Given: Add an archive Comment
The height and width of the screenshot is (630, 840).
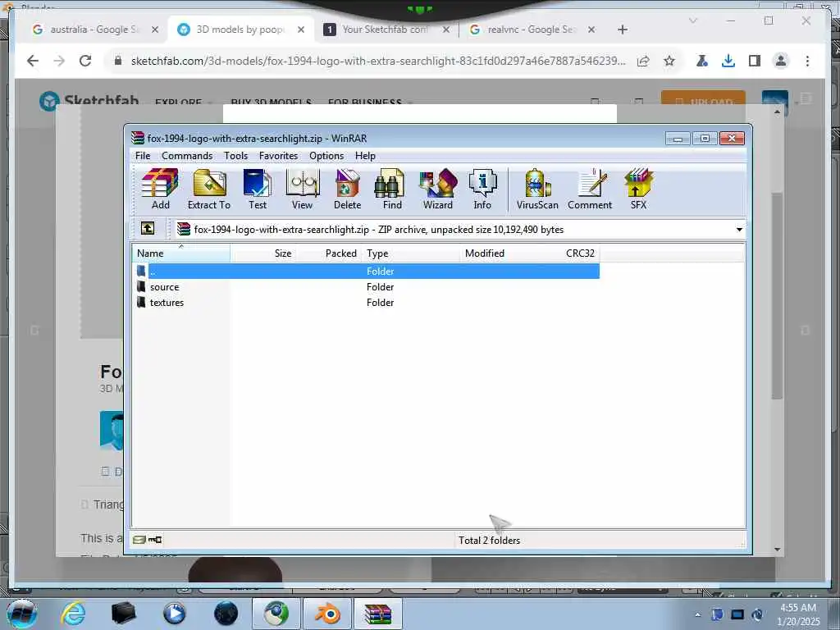Looking at the screenshot, I should coord(589,189).
